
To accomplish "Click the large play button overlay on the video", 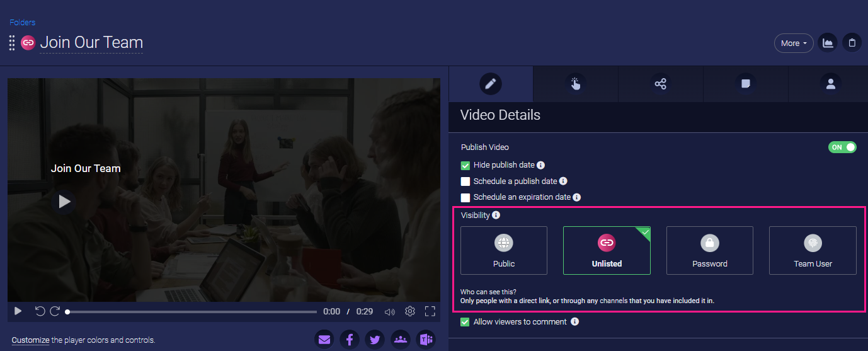I will (64, 202).
